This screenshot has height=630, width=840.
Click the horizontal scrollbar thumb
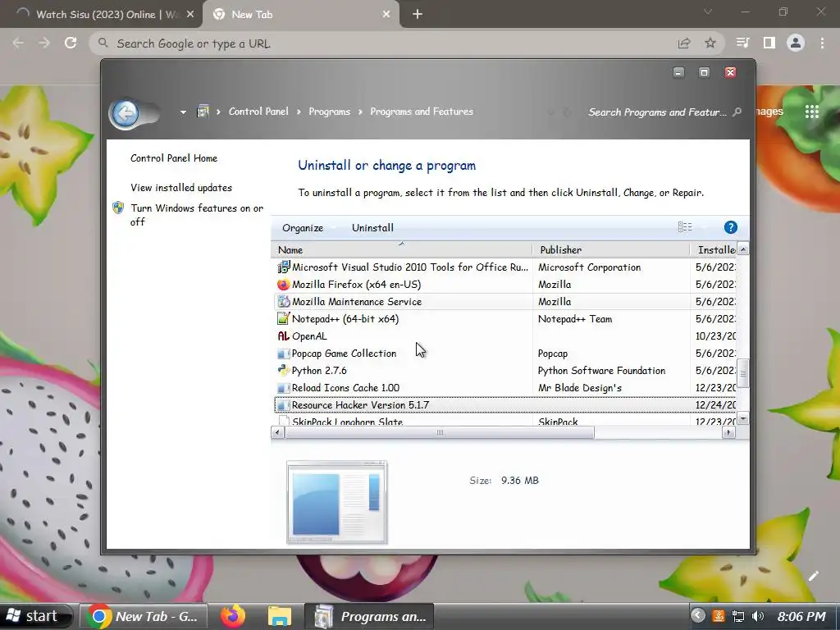pos(440,432)
